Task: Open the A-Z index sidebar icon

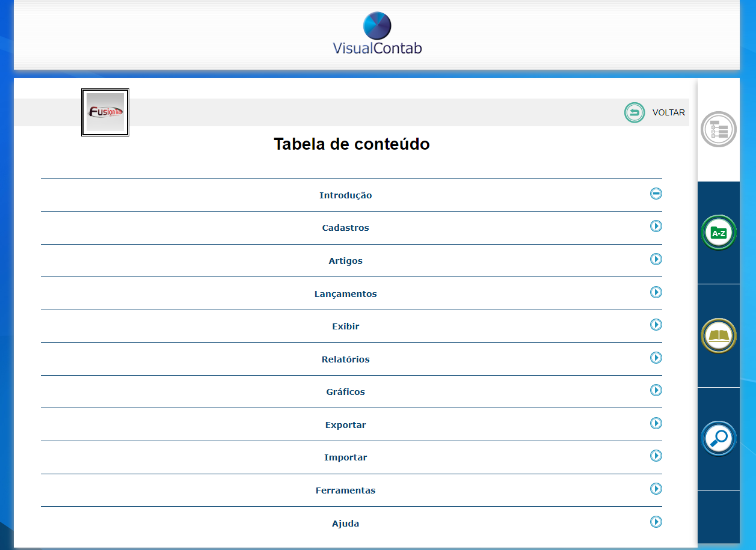Action: tap(718, 233)
